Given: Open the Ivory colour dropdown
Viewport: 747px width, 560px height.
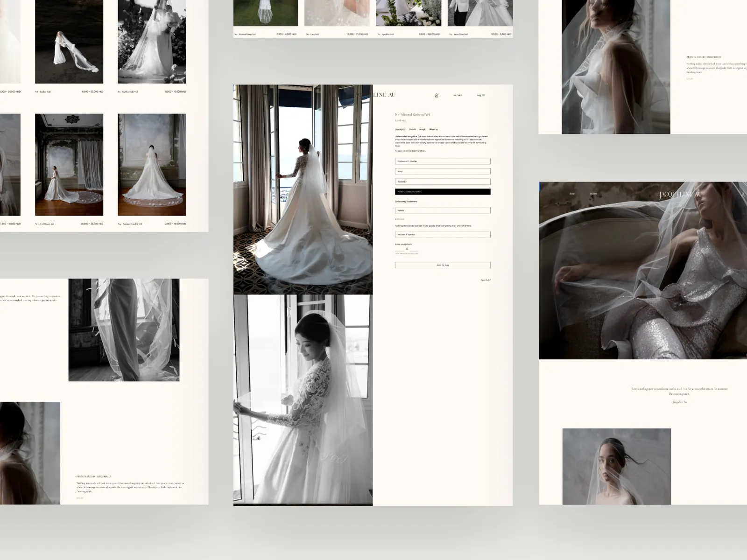Looking at the screenshot, I should pos(443,171).
